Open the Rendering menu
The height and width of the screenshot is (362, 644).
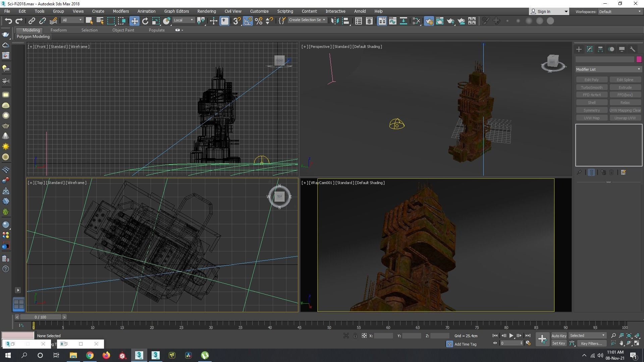coord(206,11)
